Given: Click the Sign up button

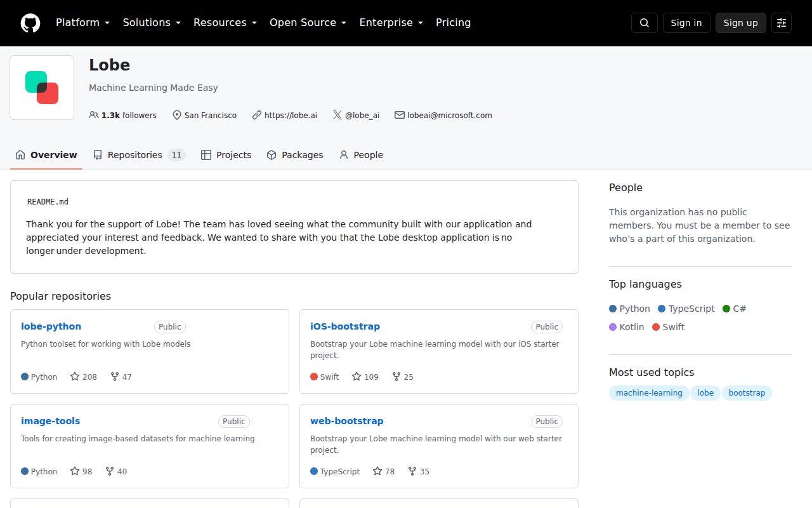Looking at the screenshot, I should pyautogui.click(x=741, y=23).
